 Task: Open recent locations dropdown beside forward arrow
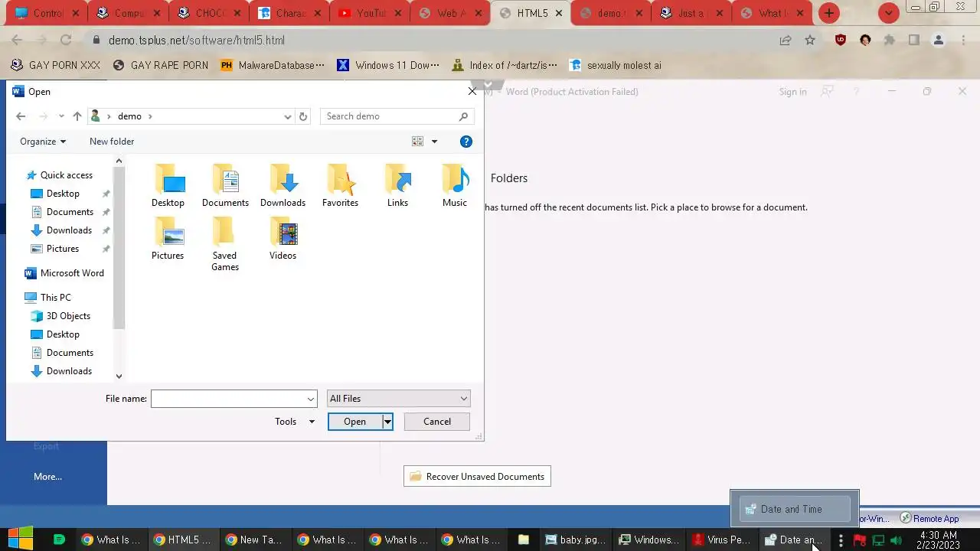click(61, 116)
